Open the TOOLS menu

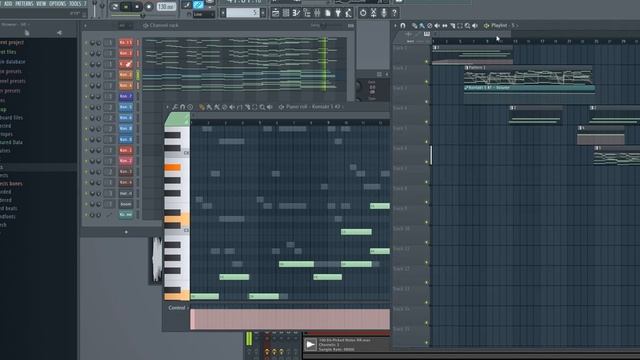[75, 4]
